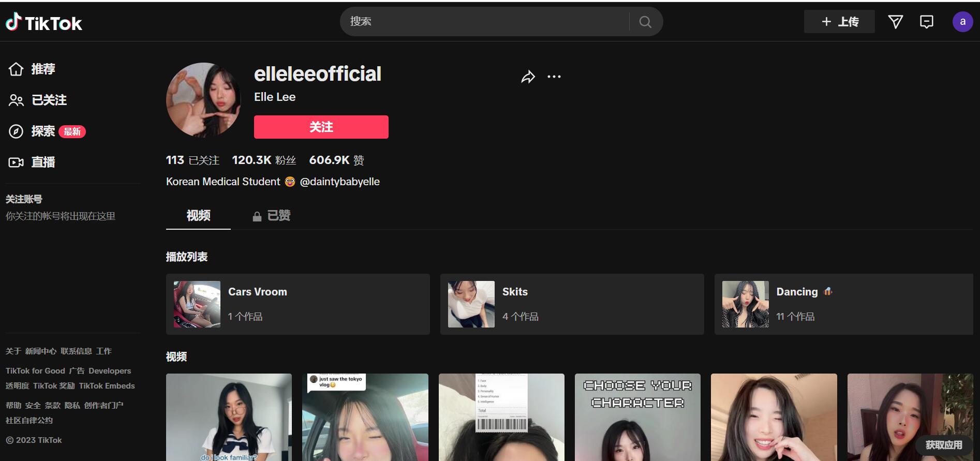This screenshot has height=461, width=980.
Task: Switch to the 视频 videos tab
Action: pos(198,216)
